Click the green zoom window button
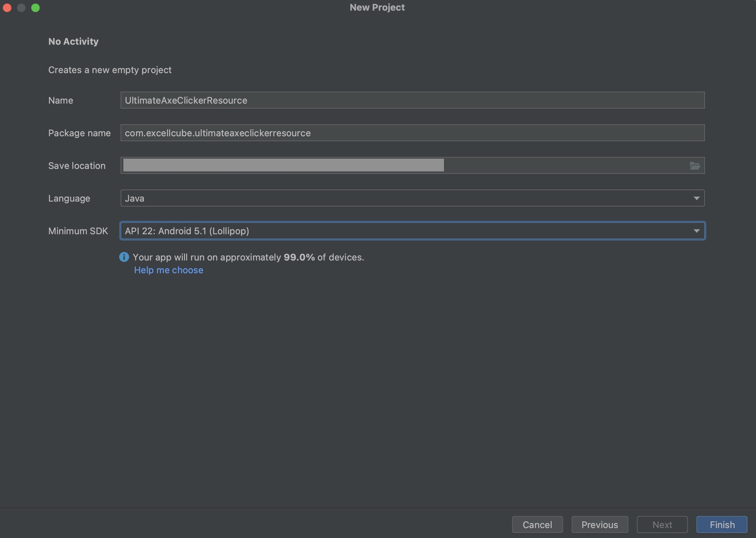The width and height of the screenshot is (756, 538). point(35,8)
